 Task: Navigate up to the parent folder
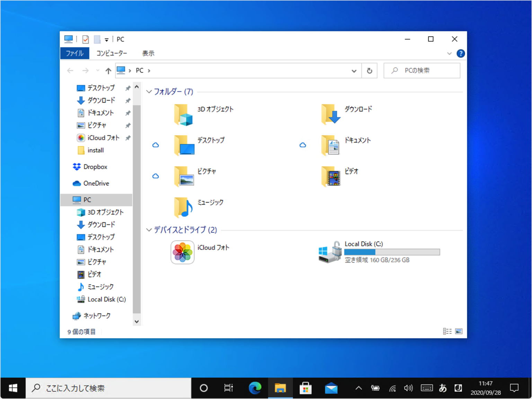(108, 70)
